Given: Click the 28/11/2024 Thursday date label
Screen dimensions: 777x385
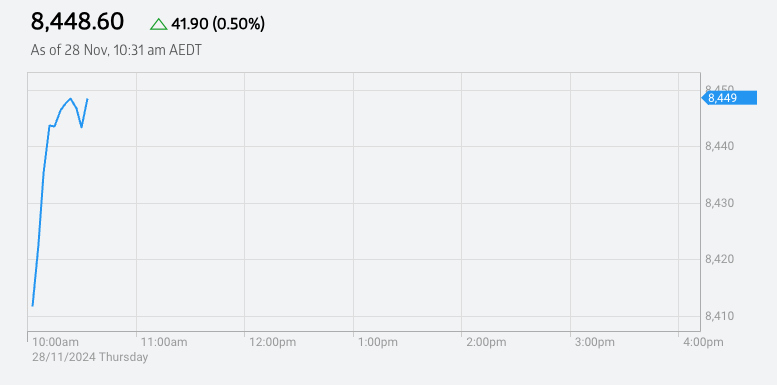Looking at the screenshot, I should click(x=90, y=357).
